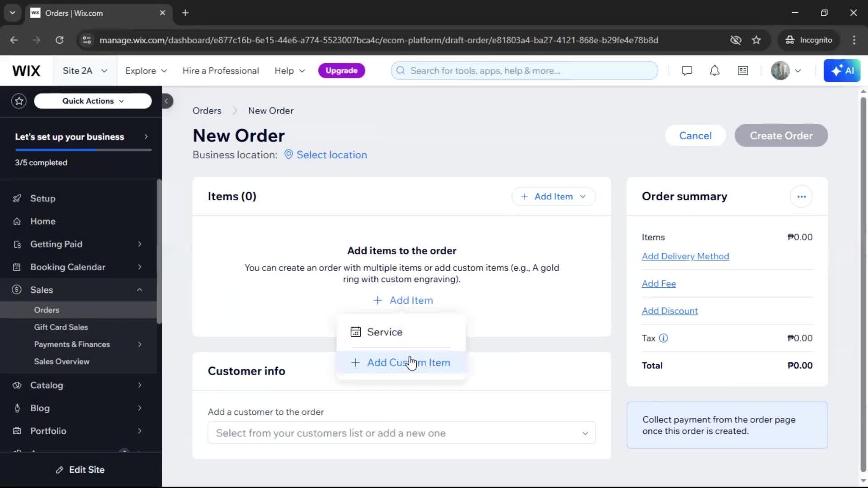The height and width of the screenshot is (488, 868).
Task: Click the Add Discount link
Action: (x=670, y=311)
